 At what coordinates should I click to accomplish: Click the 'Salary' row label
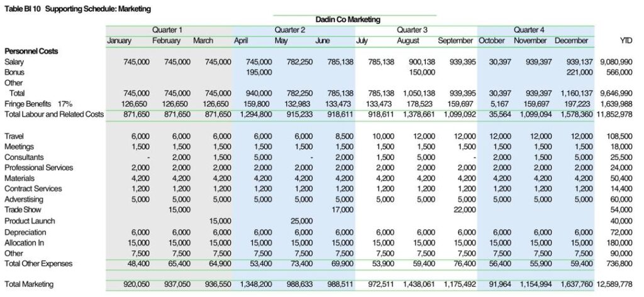pos(14,62)
